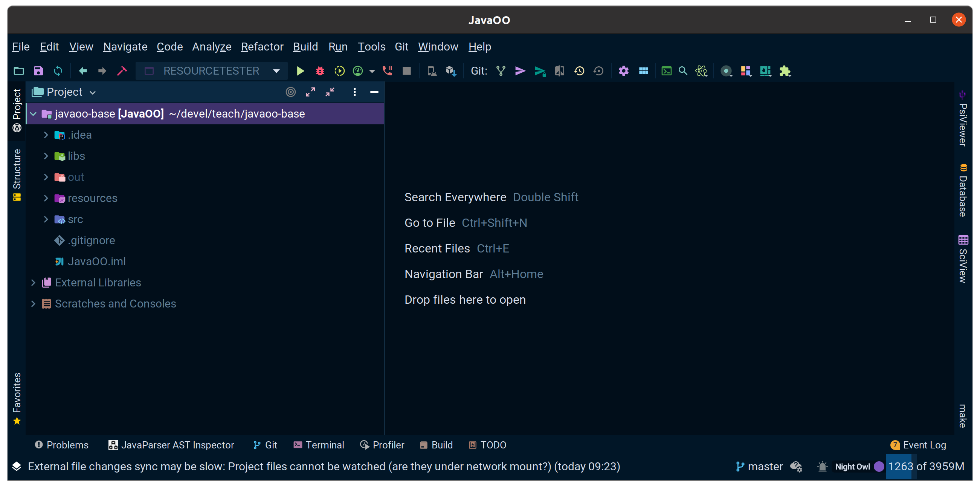Screen dimensions: 980x488
Task: Hide Project panel with the minus icon
Action: 374,92
